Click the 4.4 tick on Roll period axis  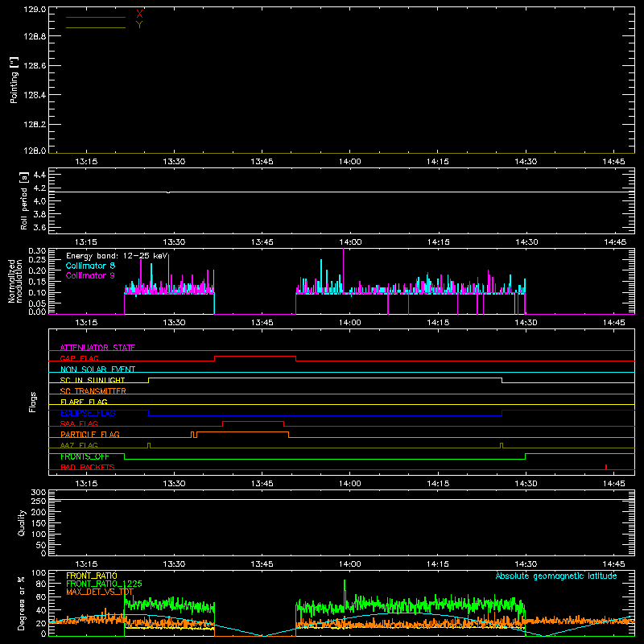pos(39,175)
